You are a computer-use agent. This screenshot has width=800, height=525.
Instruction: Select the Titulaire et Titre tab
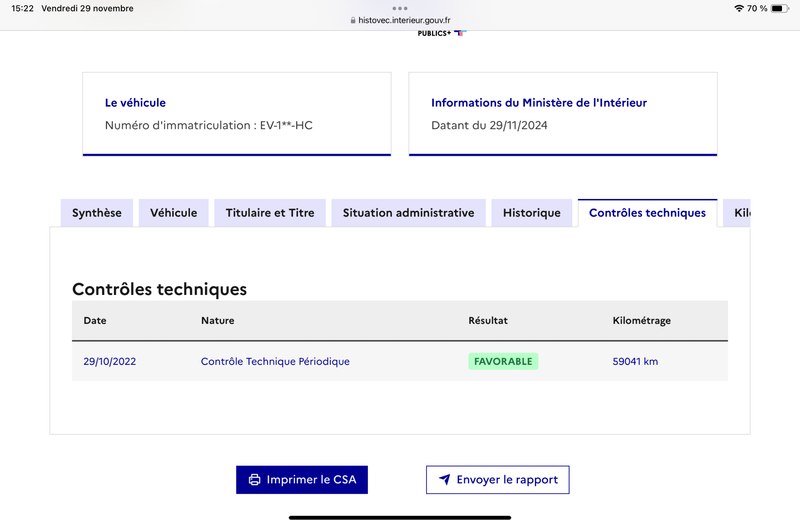point(270,213)
